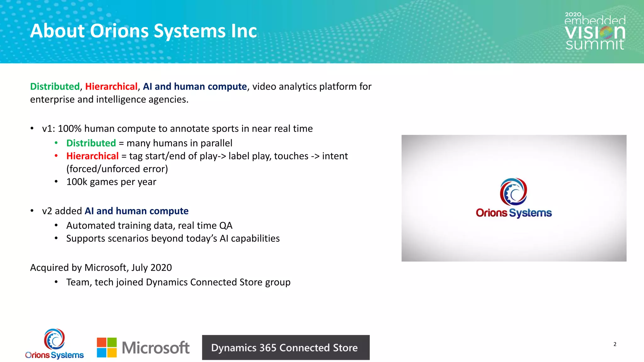Click the red Hierarchical sub-bullet text

click(x=92, y=156)
